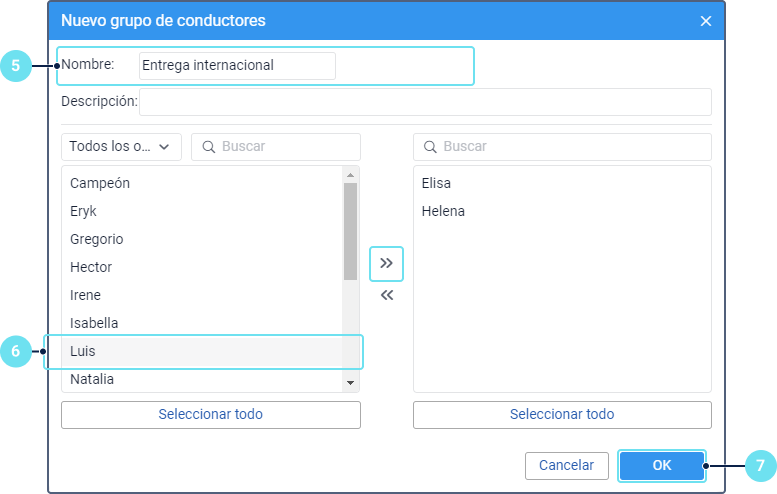
Task: Click the double right arrow add icon
Action: pos(386,264)
